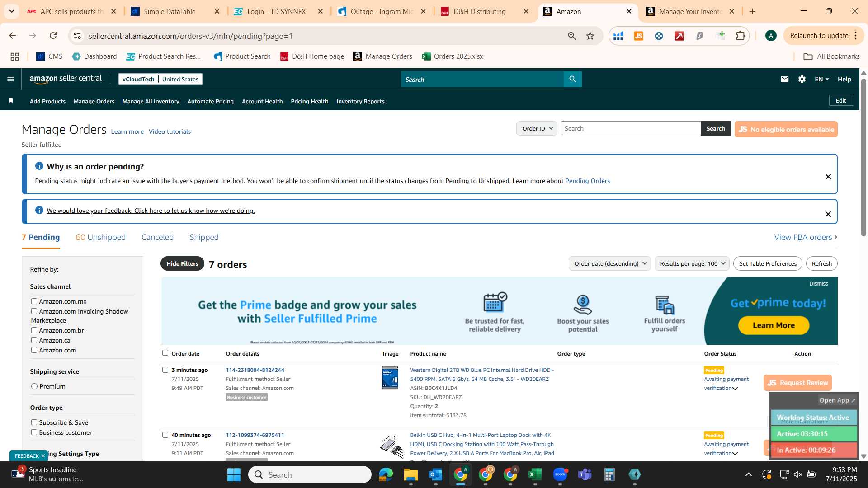Open the Windows Start menu
Image resolution: width=868 pixels, height=488 pixels.
tap(234, 474)
